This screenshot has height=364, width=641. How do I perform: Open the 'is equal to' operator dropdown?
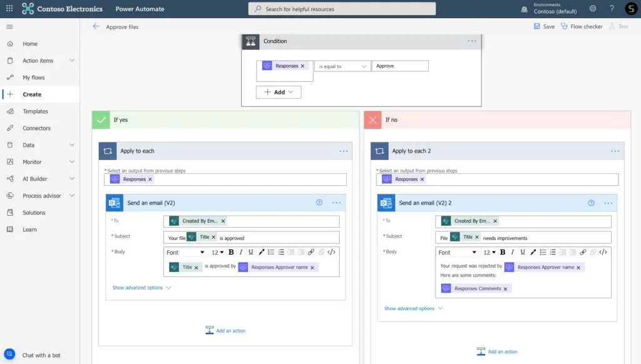coord(342,66)
